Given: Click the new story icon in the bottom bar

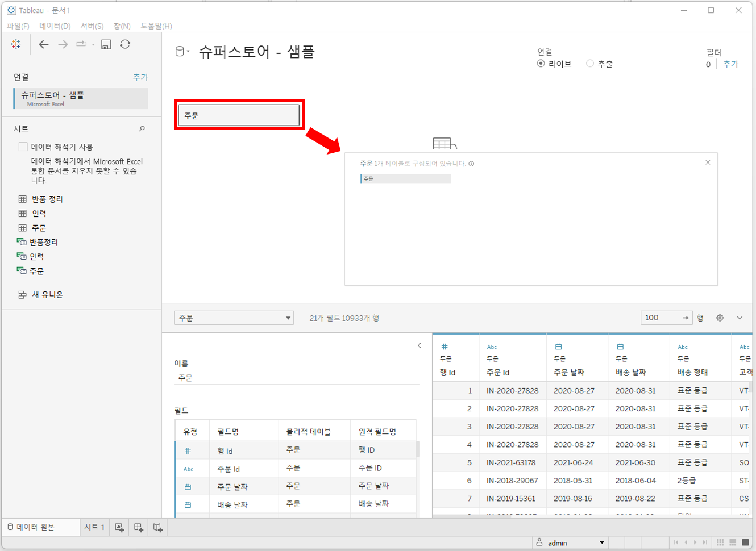Looking at the screenshot, I should pos(158,528).
